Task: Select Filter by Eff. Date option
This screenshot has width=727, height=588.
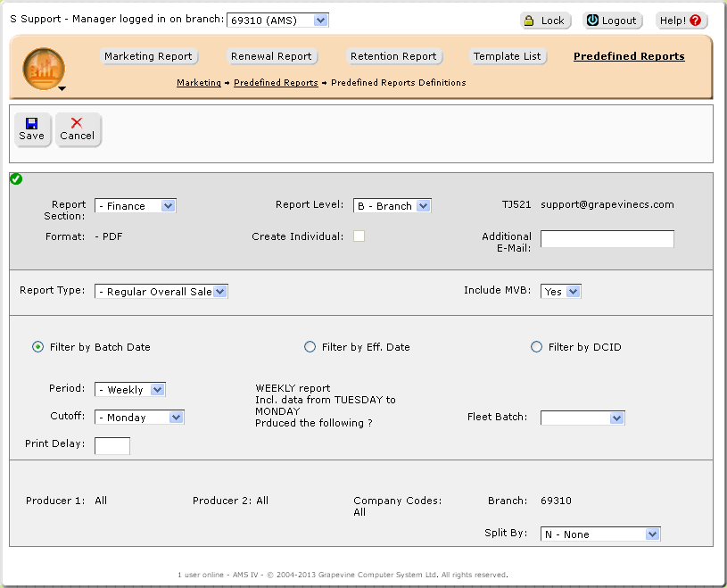Action: point(310,347)
